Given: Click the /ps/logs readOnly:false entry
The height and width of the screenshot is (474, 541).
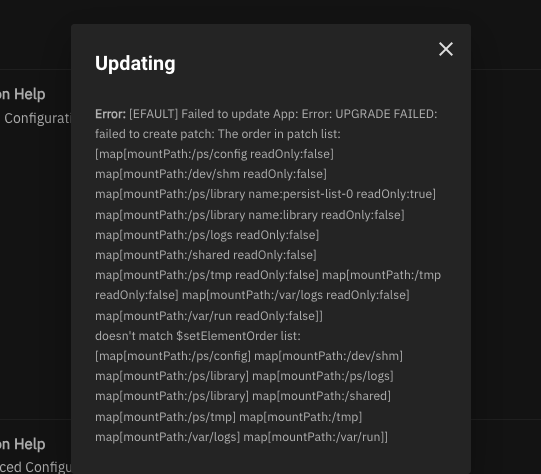Looking at the screenshot, I should click(207, 235).
